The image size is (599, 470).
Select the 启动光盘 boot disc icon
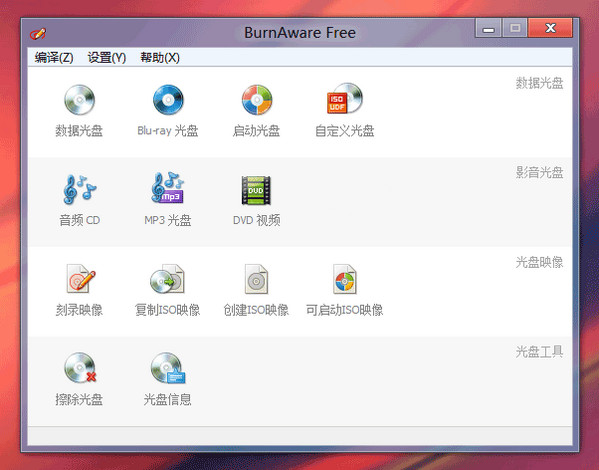(x=257, y=100)
